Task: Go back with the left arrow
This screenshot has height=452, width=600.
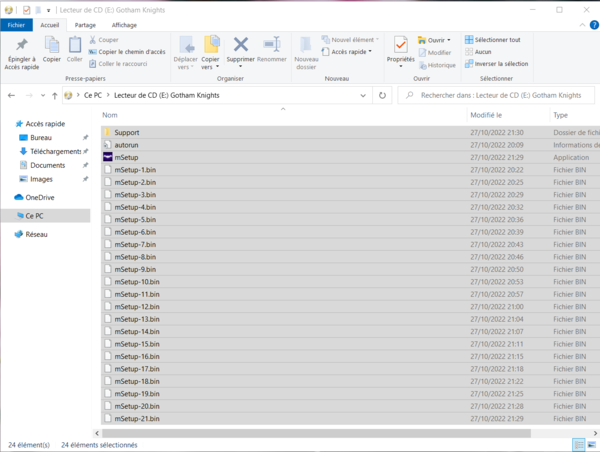Action: pos(11,95)
